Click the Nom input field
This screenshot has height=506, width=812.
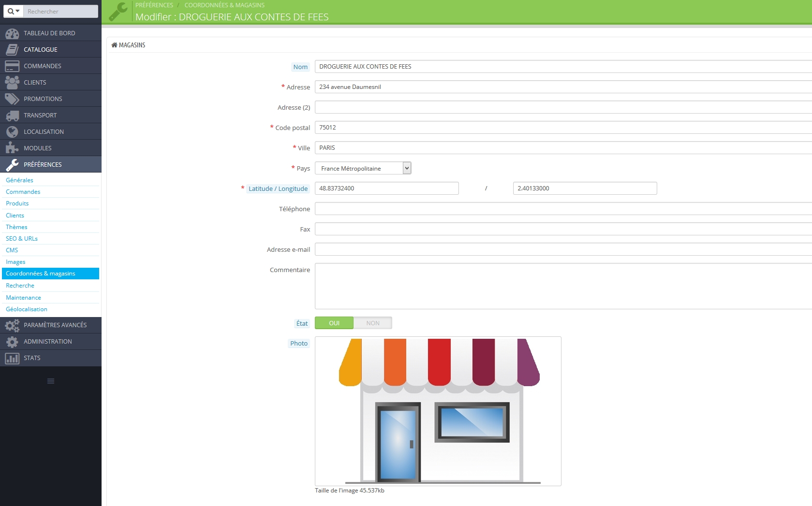pos(563,67)
